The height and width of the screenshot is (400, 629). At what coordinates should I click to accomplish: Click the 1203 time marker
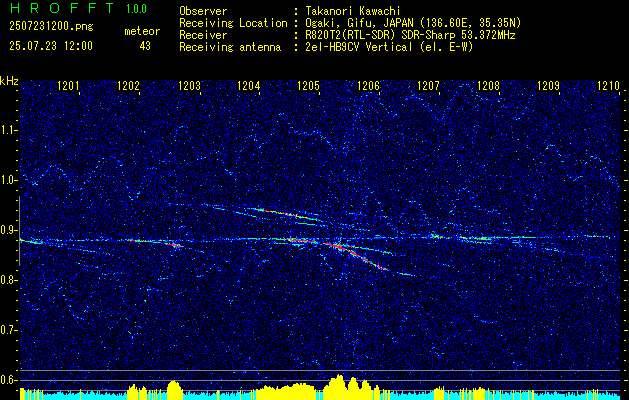189,85
